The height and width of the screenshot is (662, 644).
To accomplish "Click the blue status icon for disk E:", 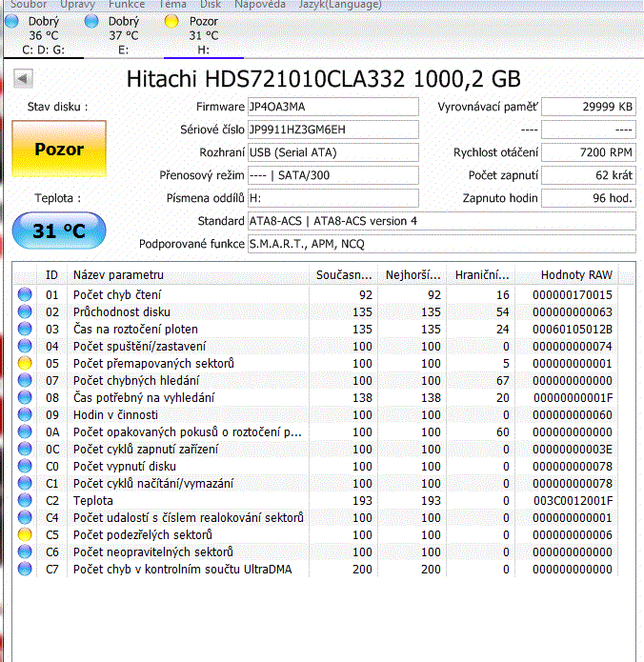I will 91,21.
